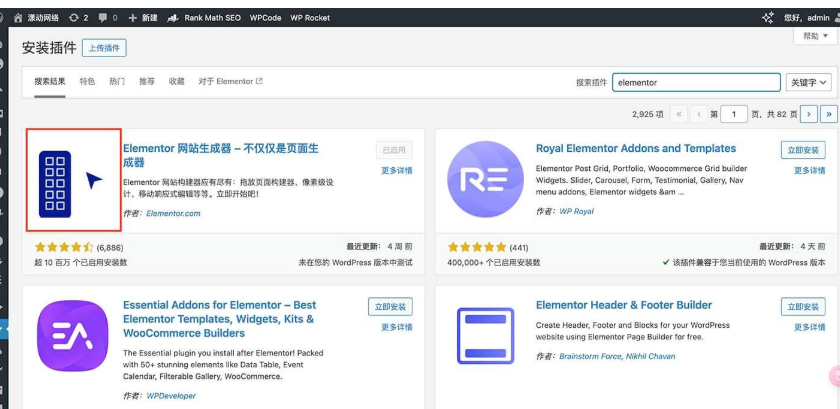Click the 2,925 项 results count
Screen dimensions: 840x409
point(648,114)
